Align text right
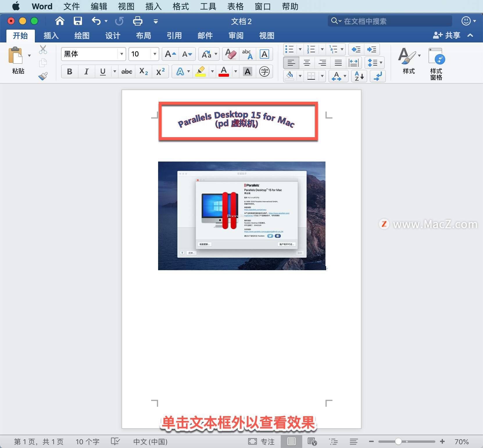The width and height of the screenshot is (483, 448). [x=322, y=63]
